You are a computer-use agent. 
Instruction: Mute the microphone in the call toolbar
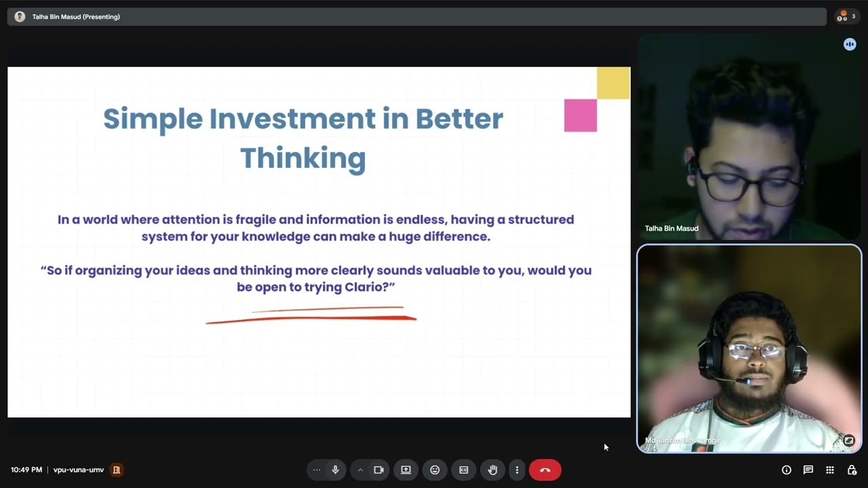335,470
